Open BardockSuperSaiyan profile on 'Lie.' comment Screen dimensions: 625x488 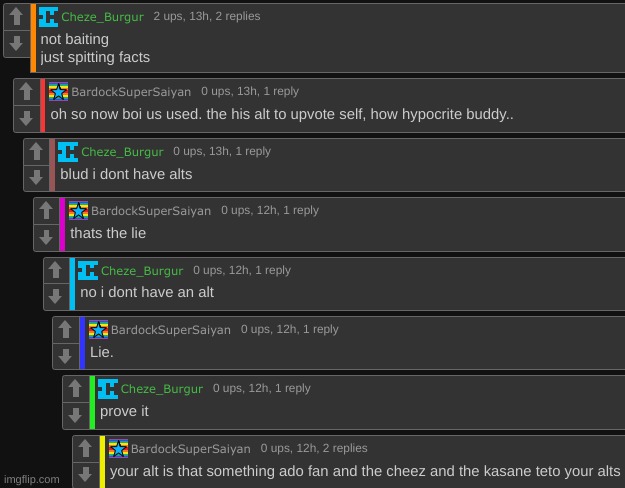[x=171, y=330]
